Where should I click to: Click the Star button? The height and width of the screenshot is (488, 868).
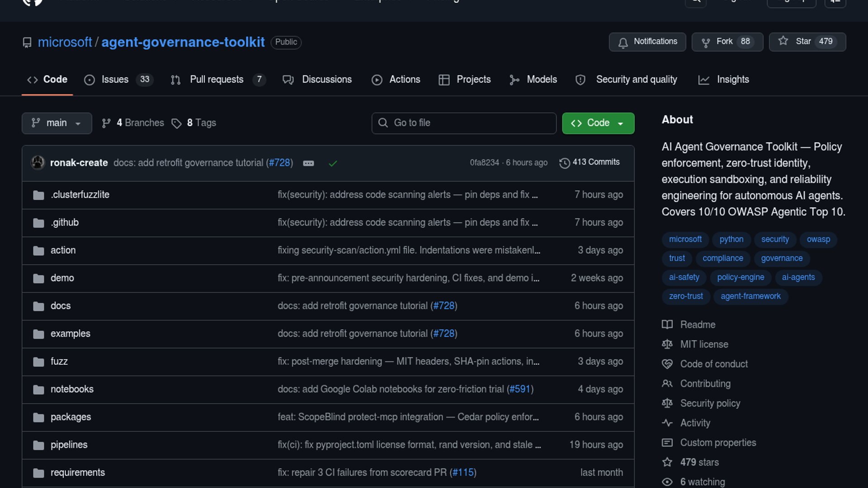pos(807,42)
